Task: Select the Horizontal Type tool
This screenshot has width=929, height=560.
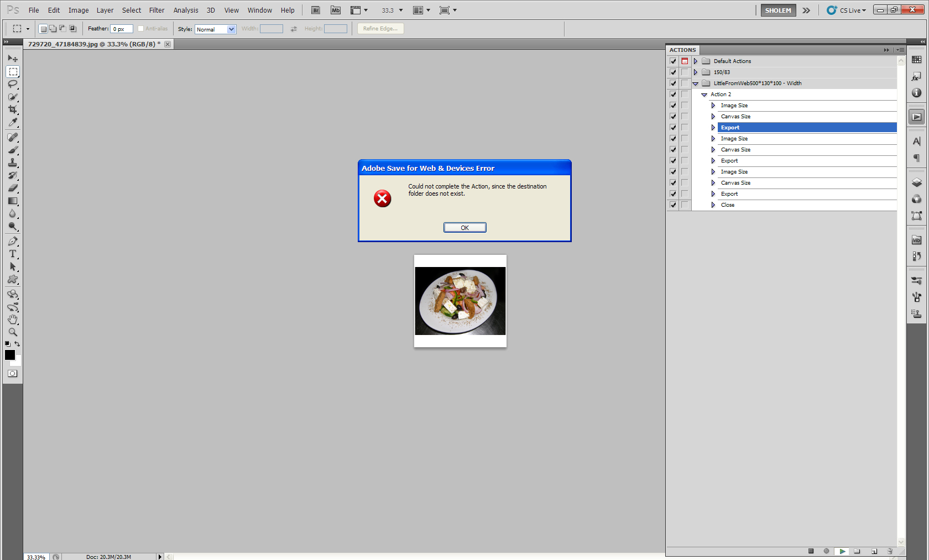Action: (x=13, y=254)
